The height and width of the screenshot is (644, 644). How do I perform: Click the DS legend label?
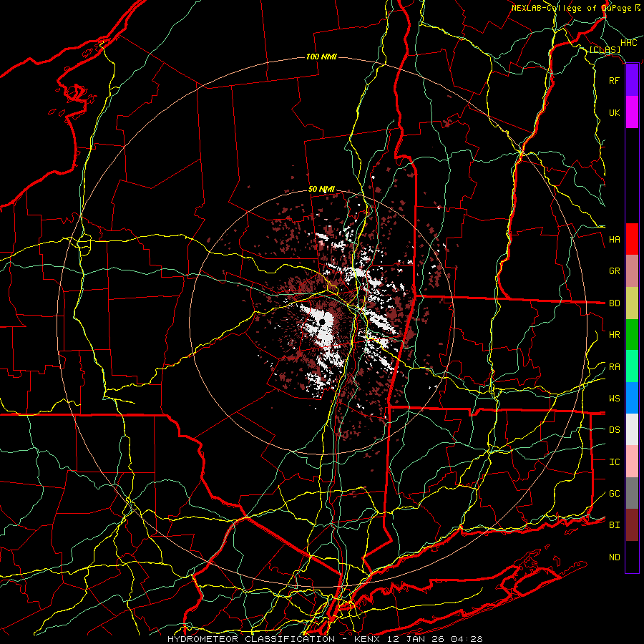[x=615, y=430]
